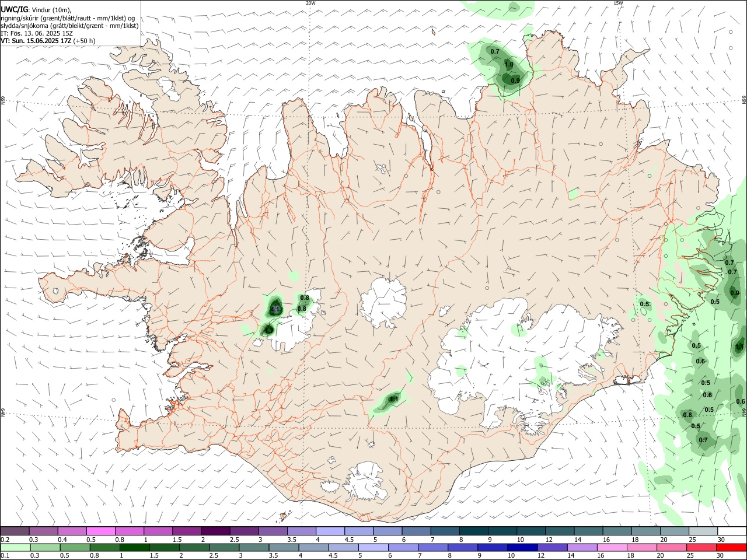The width and height of the screenshot is (747, 560).
Task: Select the white swatch above 30 in the top legend row
Action: [731, 531]
